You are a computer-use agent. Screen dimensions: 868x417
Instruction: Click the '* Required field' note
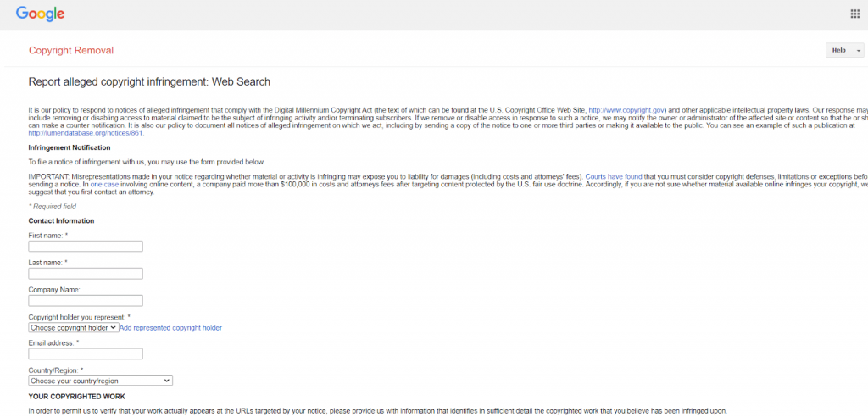[52, 207]
